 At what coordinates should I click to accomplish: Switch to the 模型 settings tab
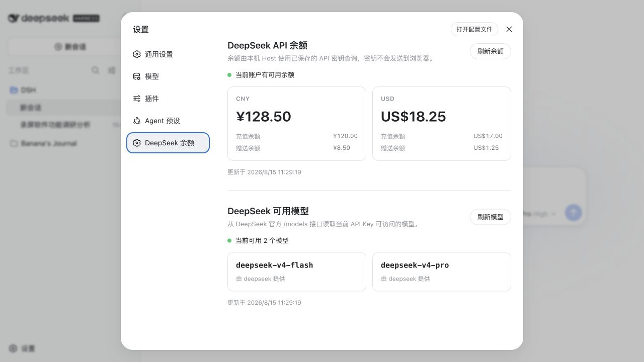coord(168,76)
